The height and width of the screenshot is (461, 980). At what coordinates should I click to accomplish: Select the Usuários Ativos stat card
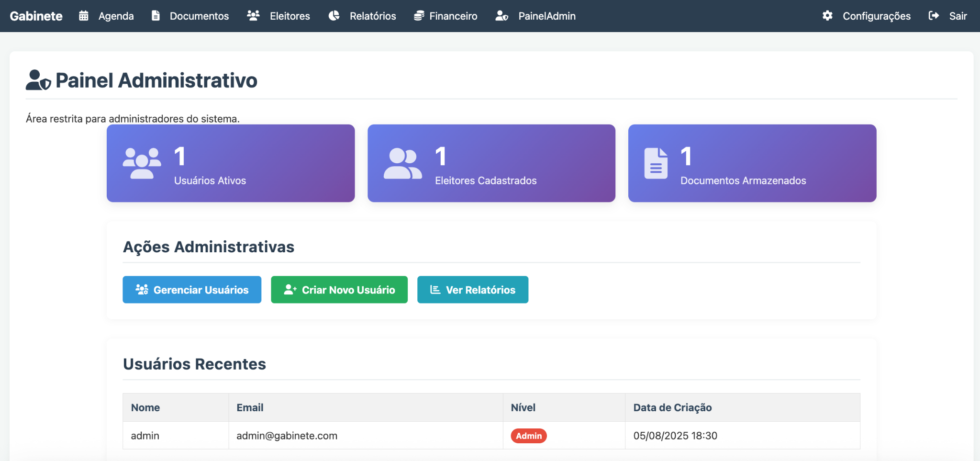coord(231,163)
